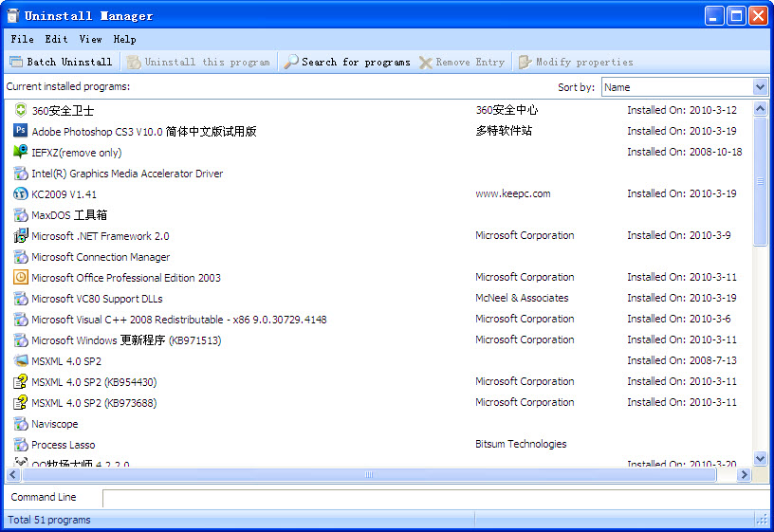
Task: Open the Sort by dropdown arrow
Action: click(x=760, y=87)
